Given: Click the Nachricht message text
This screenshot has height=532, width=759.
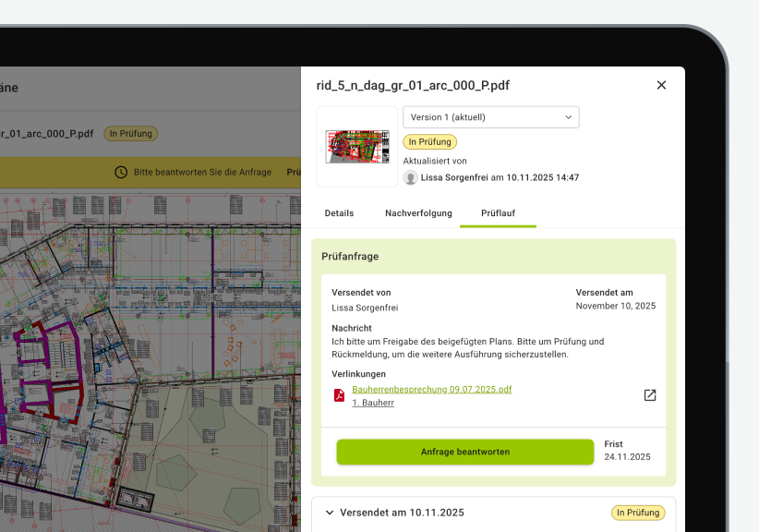Looking at the screenshot, I should 467,348.
